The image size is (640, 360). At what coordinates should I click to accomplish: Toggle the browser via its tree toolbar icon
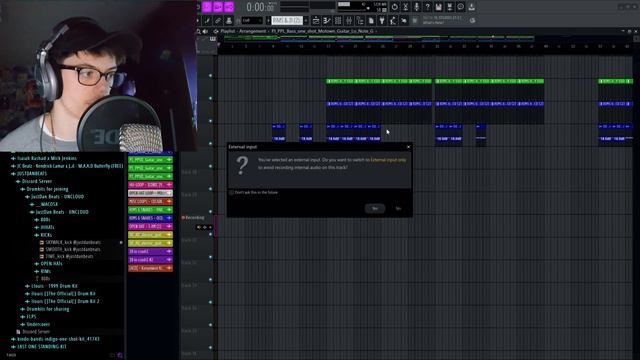pyautogui.click(x=360, y=20)
